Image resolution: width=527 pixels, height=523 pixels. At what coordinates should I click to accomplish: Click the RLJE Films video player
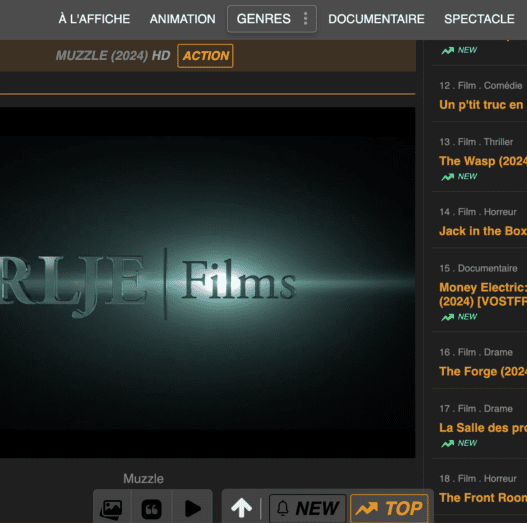207,282
